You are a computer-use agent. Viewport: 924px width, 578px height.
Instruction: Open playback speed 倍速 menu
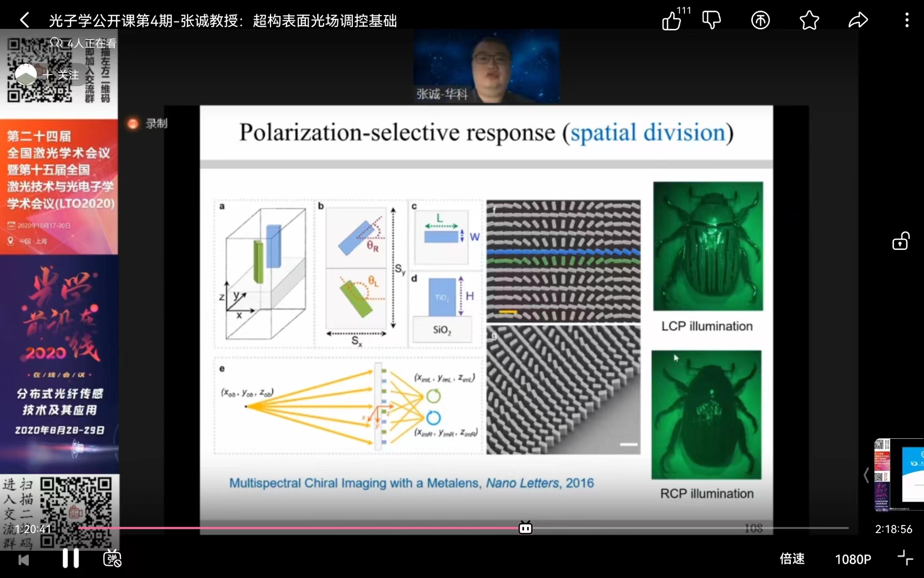(x=792, y=559)
